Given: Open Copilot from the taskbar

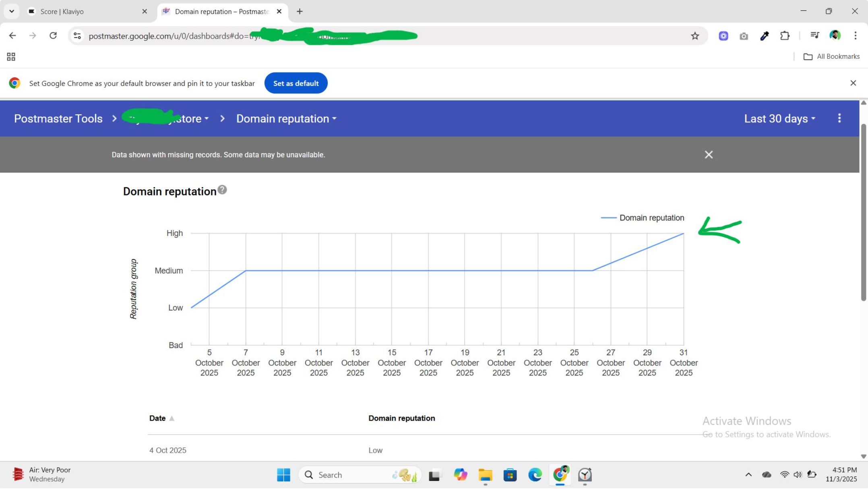Looking at the screenshot, I should [460, 475].
